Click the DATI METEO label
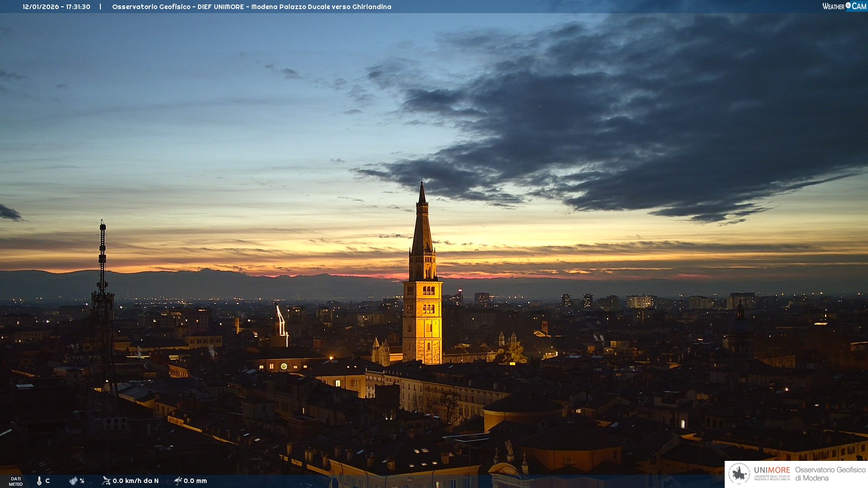 pyautogui.click(x=16, y=481)
